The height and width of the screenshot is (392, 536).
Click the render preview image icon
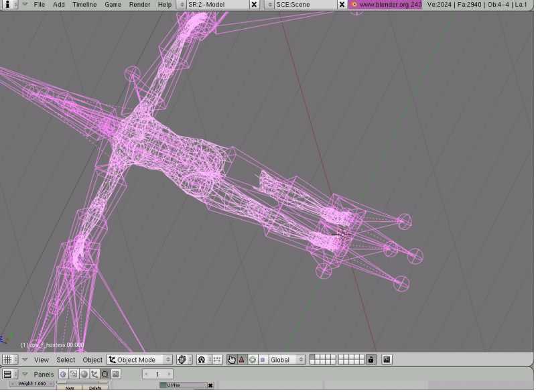[387, 360]
